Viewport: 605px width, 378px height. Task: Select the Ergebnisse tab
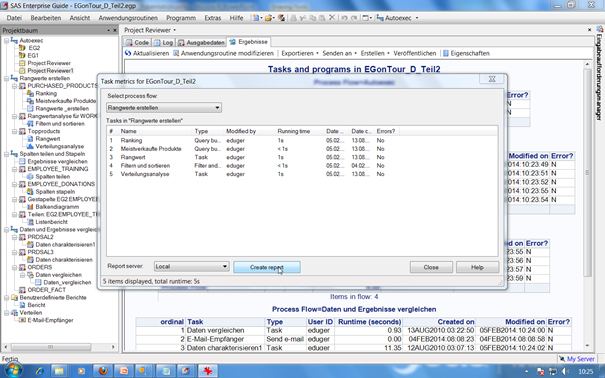248,42
